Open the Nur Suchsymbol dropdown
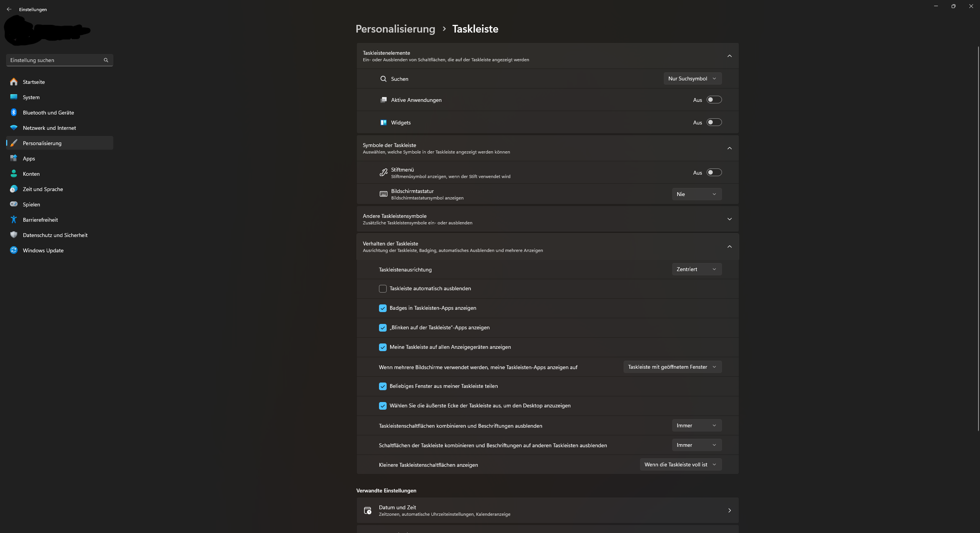 point(692,78)
